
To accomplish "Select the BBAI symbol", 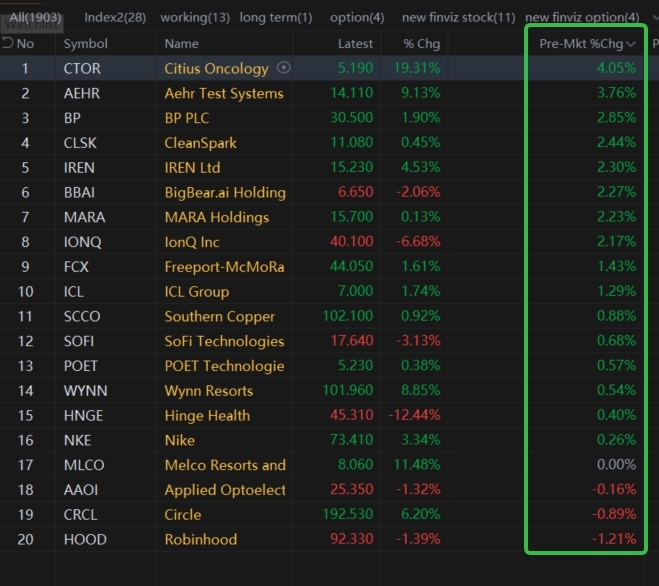I will (x=79, y=193).
